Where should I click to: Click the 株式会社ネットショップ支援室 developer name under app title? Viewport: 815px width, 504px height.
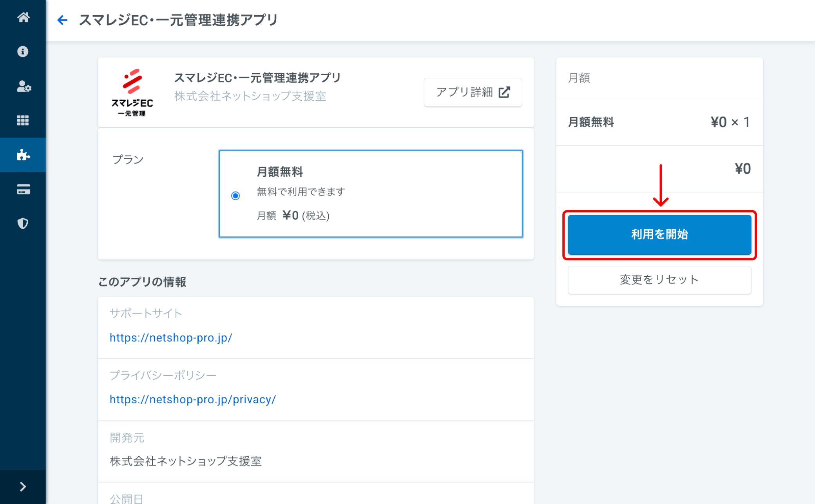click(x=250, y=96)
